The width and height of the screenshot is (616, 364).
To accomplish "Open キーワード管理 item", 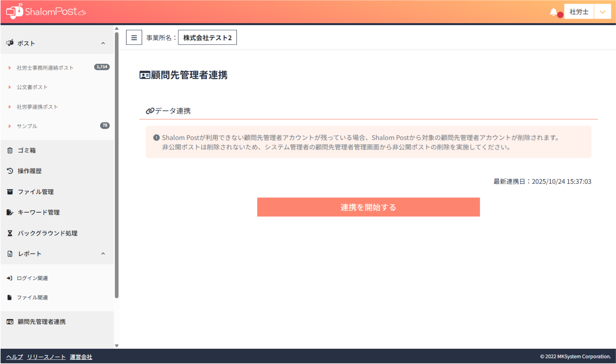I will 38,212.
